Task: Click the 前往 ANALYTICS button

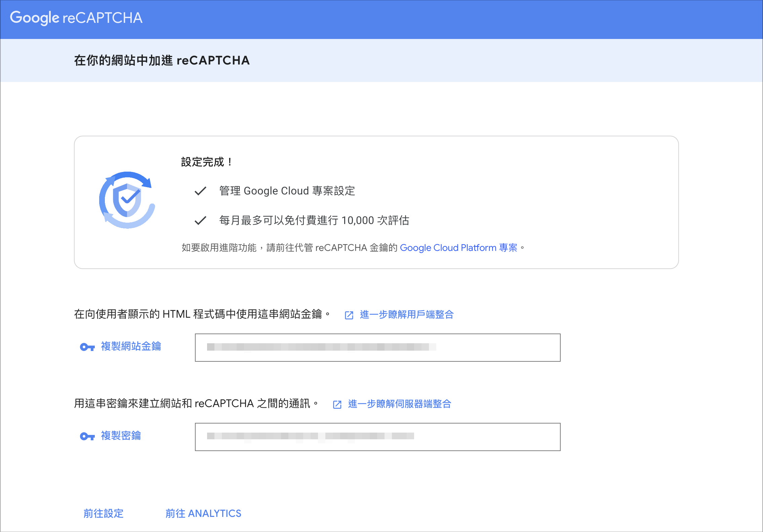Action: pyautogui.click(x=203, y=513)
